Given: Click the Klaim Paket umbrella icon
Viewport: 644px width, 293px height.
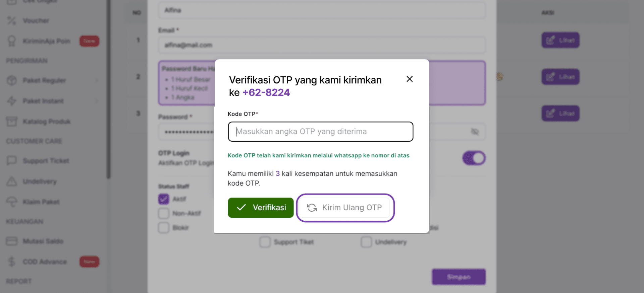Looking at the screenshot, I should coord(12,202).
